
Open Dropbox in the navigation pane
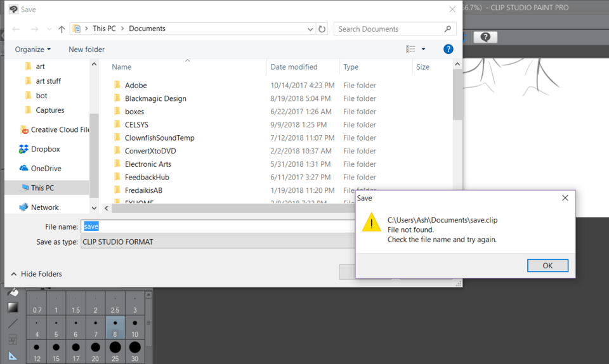(39, 149)
